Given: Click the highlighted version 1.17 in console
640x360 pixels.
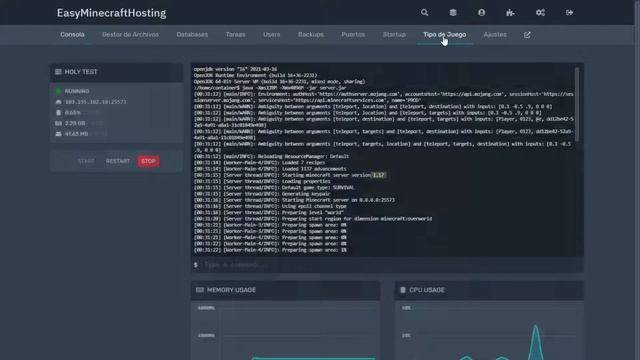Looking at the screenshot, I should pos(378,175).
